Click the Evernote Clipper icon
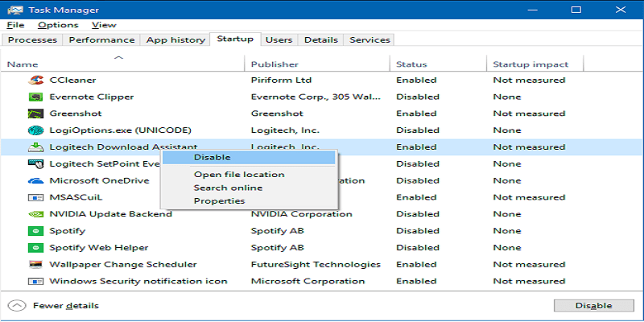The width and height of the screenshot is (644, 322). click(35, 97)
